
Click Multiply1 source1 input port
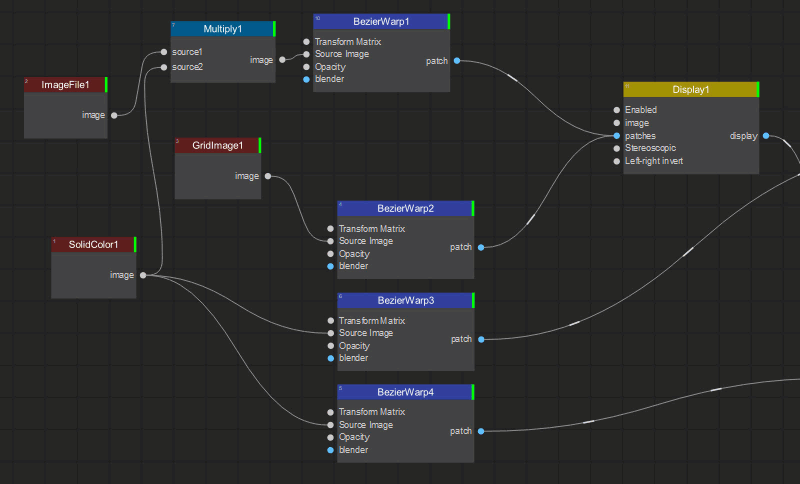(x=164, y=52)
